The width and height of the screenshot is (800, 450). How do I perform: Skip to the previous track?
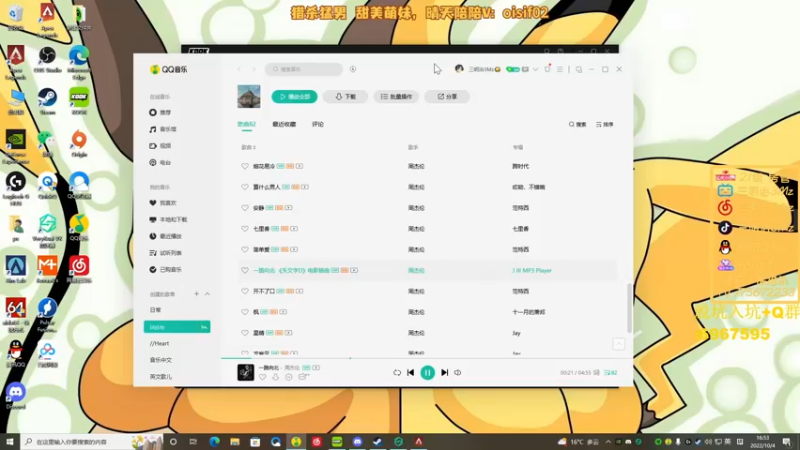(x=411, y=373)
